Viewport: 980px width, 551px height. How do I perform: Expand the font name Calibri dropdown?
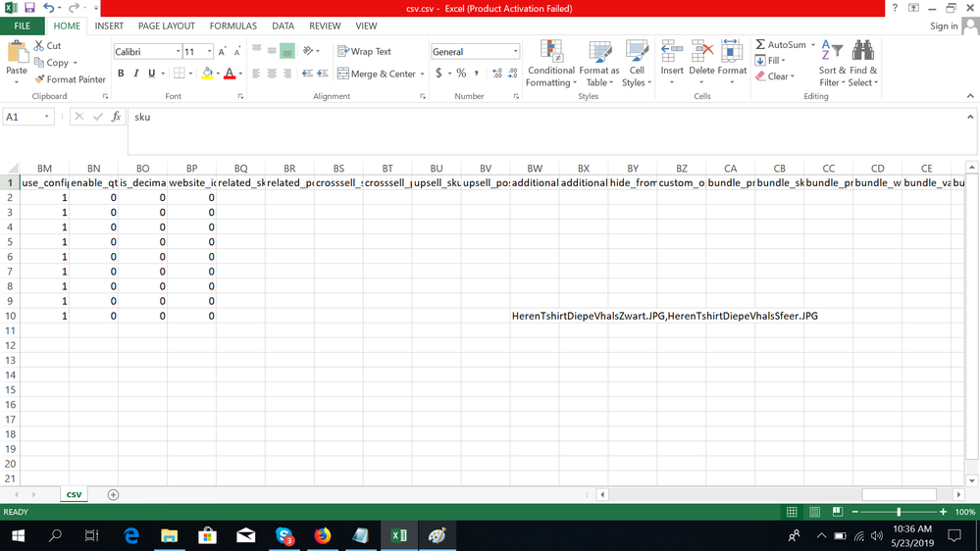click(x=178, y=52)
